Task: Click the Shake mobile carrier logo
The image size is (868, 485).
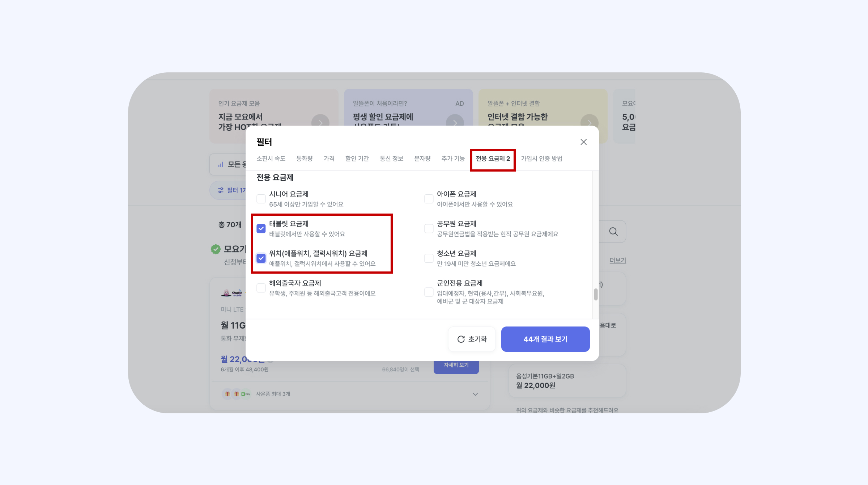Action: tap(231, 293)
